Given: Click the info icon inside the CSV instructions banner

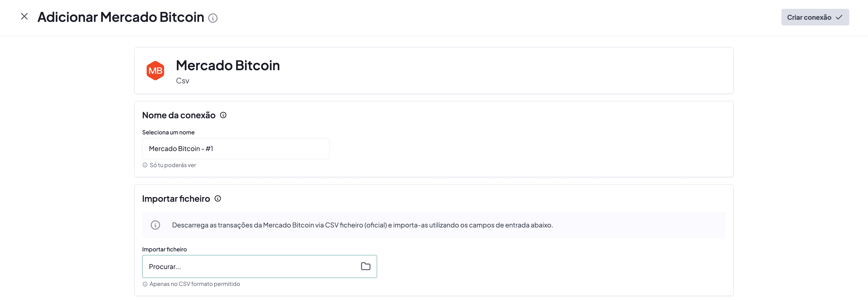Looking at the screenshot, I should pyautogui.click(x=155, y=225).
